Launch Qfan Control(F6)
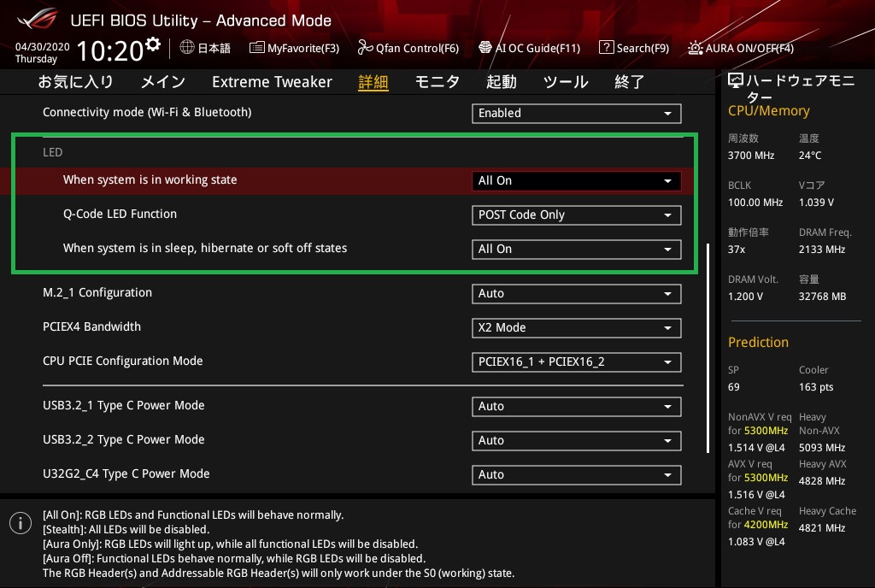This screenshot has width=875, height=588. [x=408, y=48]
